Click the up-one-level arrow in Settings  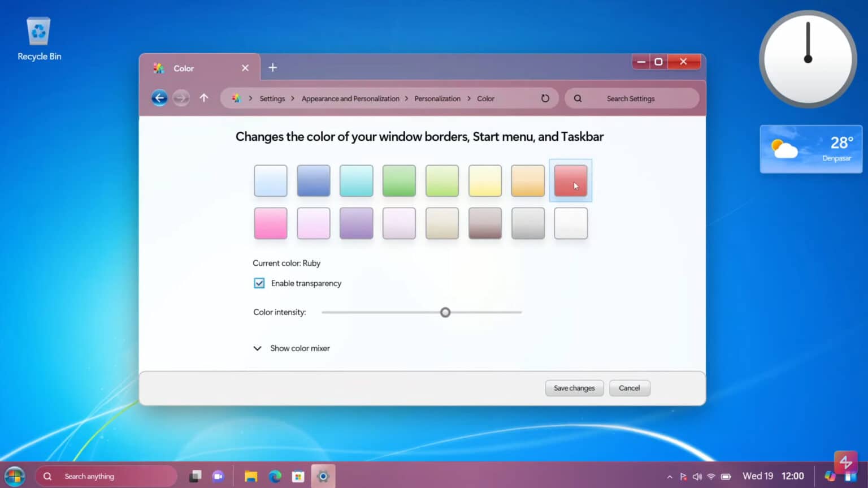pos(204,98)
